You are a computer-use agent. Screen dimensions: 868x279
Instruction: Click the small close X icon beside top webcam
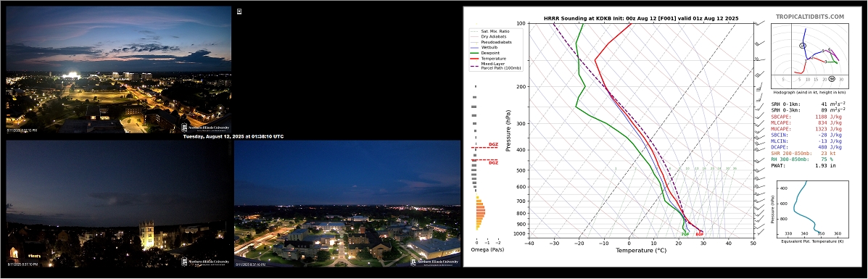[239, 11]
